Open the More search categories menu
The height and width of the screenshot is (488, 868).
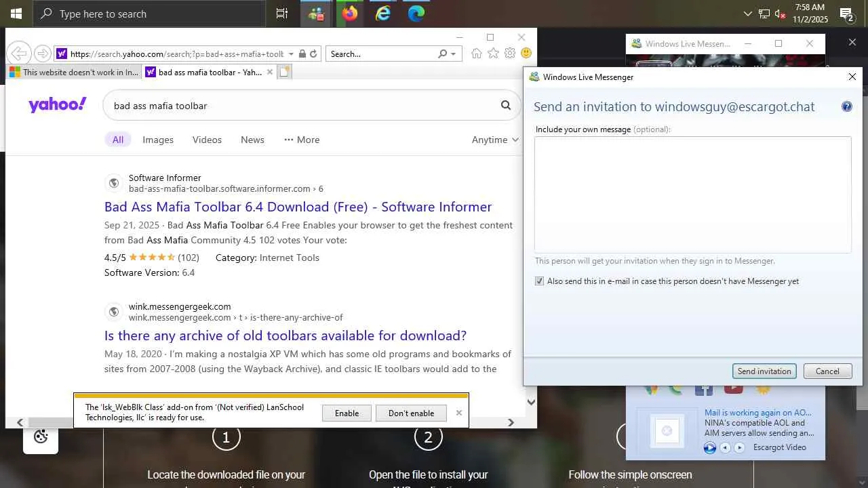[302, 140]
